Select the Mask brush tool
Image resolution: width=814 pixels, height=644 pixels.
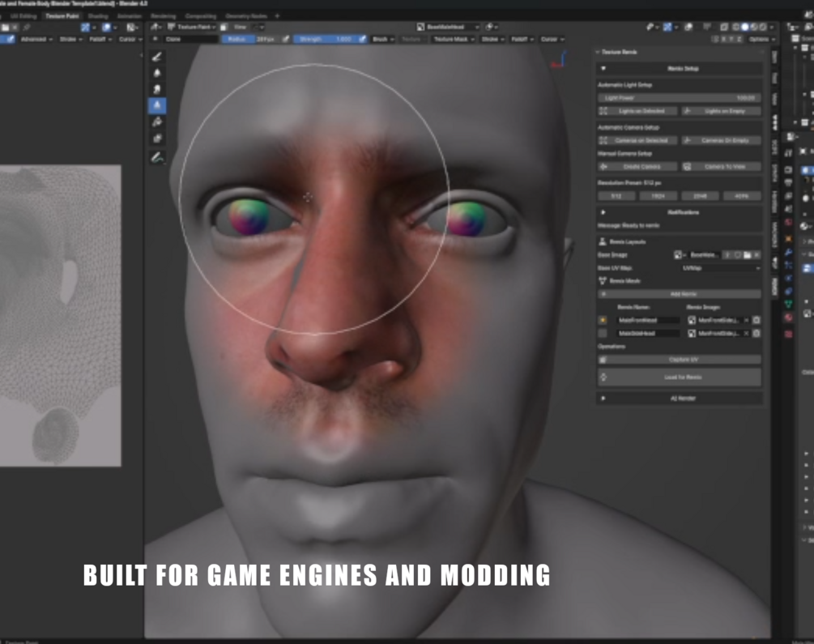pos(157,139)
